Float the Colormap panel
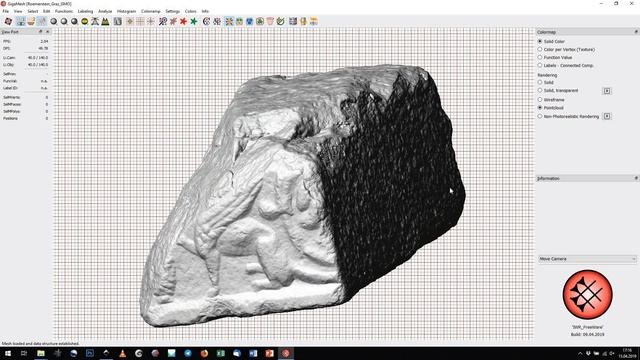 [x=636, y=32]
